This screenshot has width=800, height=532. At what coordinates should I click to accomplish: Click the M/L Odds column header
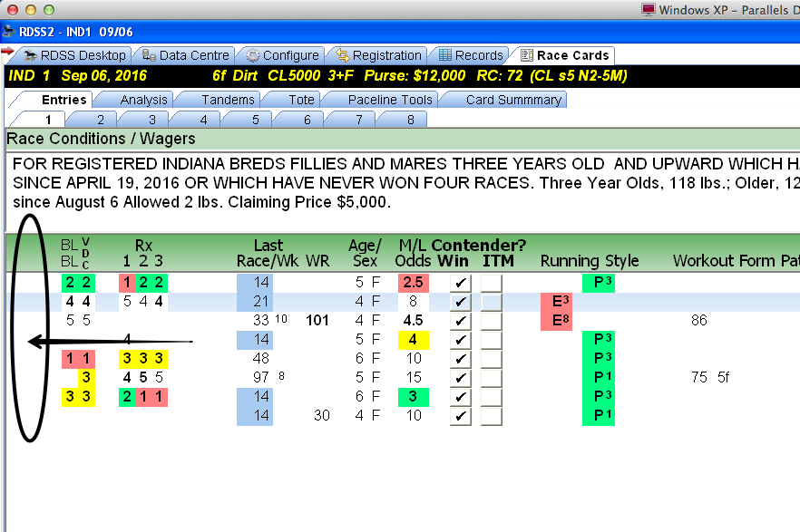click(413, 253)
